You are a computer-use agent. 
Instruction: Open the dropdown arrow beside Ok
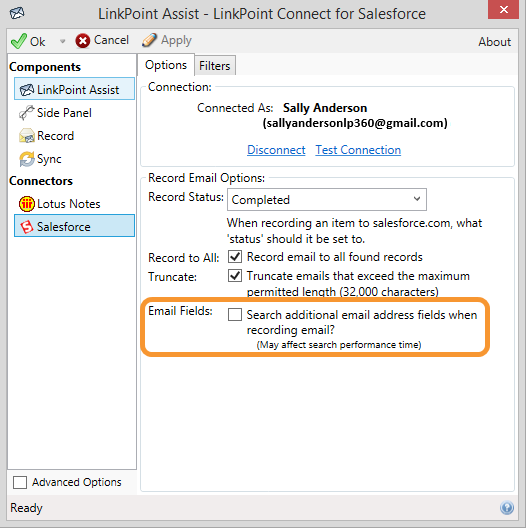coord(63,41)
